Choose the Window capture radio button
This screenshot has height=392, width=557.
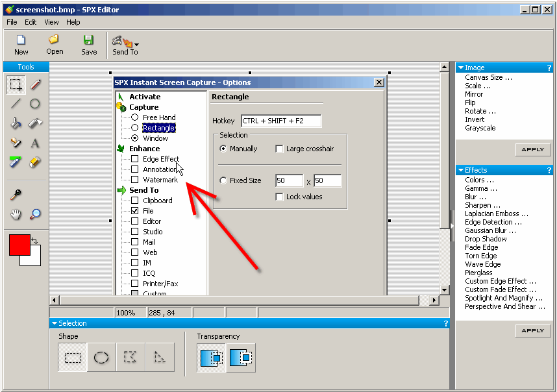point(134,138)
